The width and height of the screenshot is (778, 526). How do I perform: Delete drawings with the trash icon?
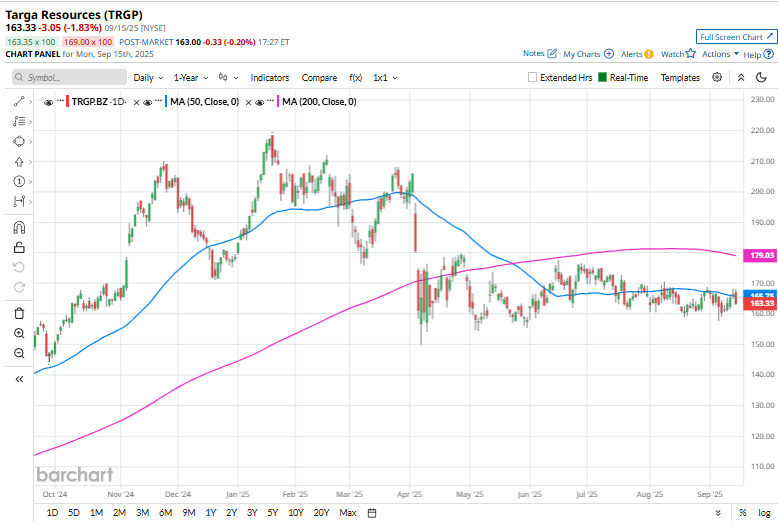click(x=19, y=313)
